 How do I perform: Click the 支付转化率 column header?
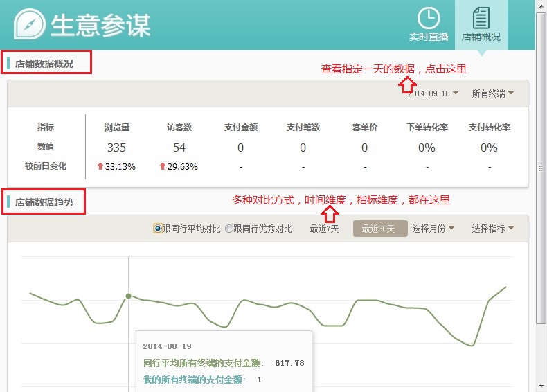coord(490,127)
